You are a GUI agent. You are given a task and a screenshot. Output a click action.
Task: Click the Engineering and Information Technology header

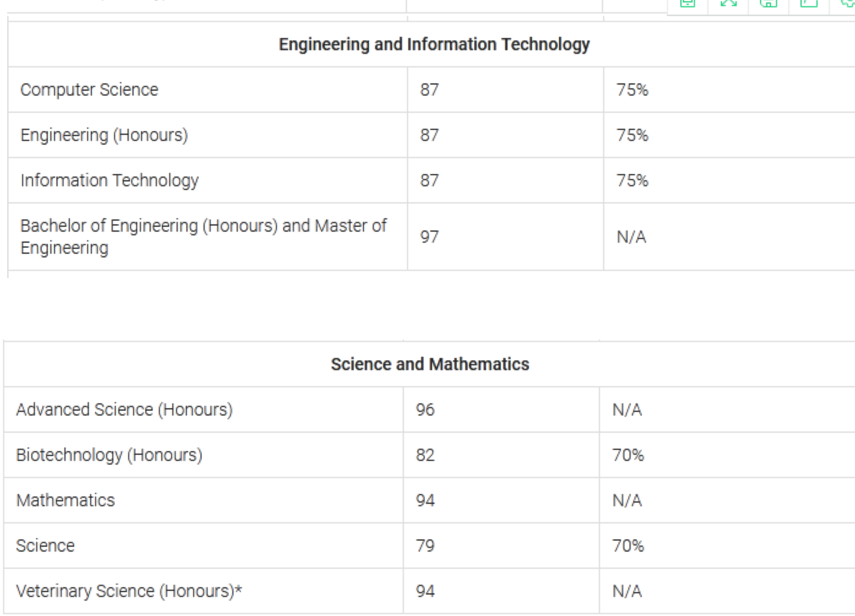tap(434, 45)
